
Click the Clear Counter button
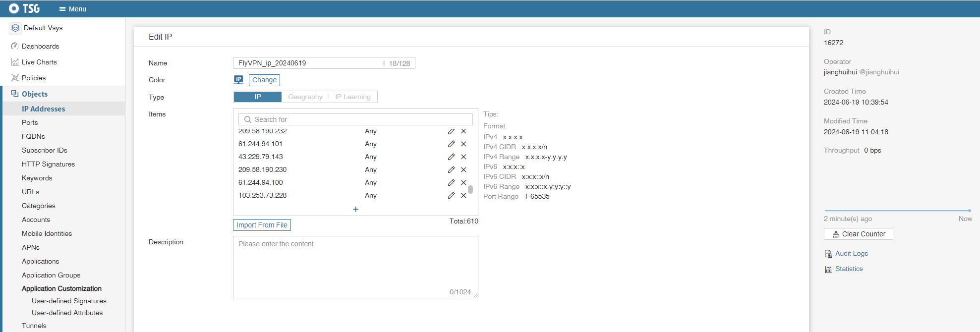click(858, 234)
